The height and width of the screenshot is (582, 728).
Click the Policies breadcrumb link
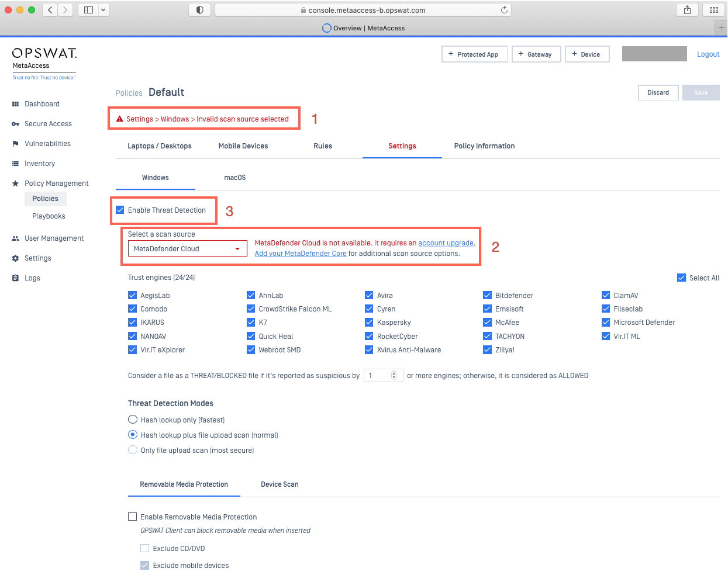129,93
